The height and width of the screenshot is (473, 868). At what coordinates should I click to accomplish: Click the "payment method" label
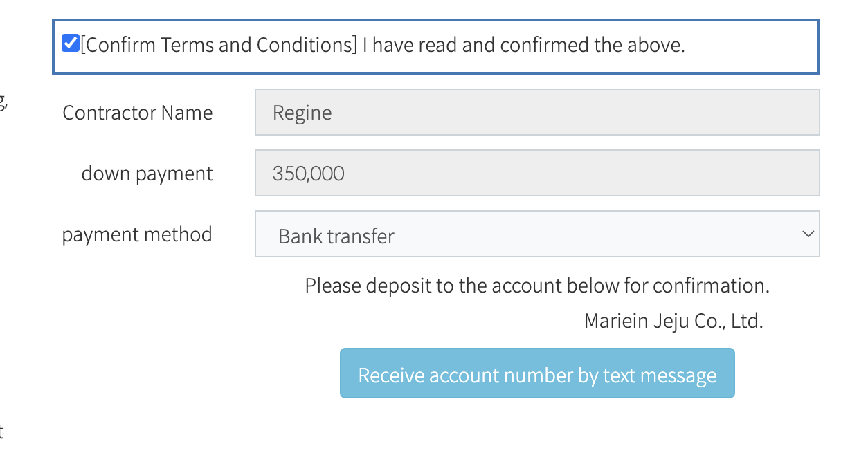(x=137, y=234)
